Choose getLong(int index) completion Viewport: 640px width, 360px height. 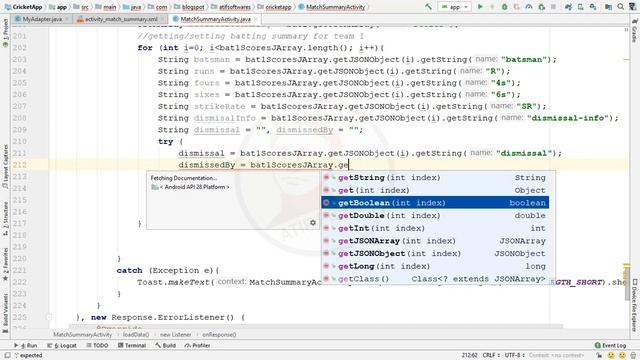(435, 266)
